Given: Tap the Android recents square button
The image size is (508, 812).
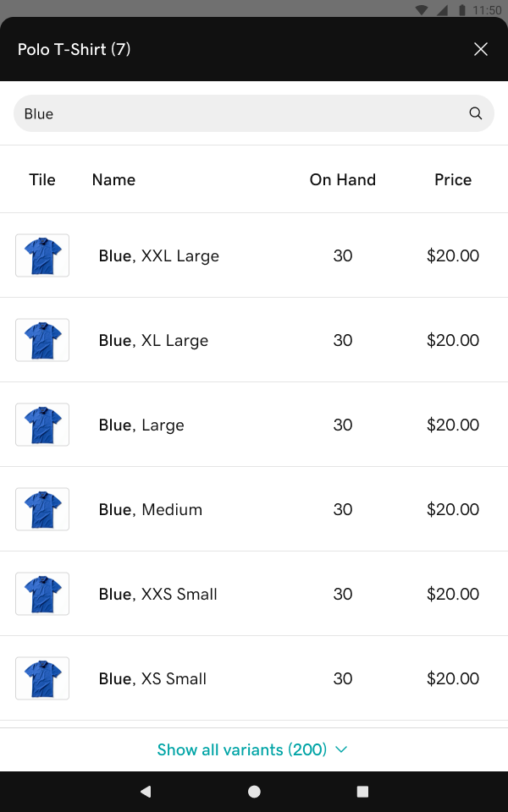Looking at the screenshot, I should tap(362, 792).
